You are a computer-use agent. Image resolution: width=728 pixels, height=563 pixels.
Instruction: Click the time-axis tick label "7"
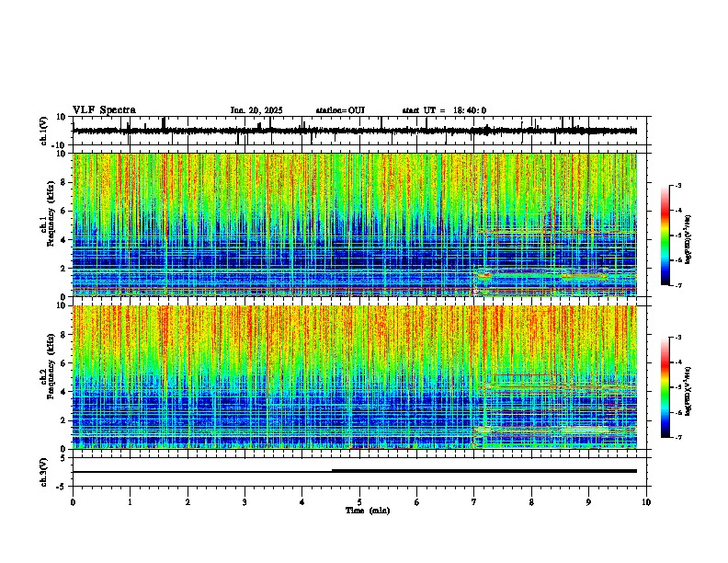(474, 502)
